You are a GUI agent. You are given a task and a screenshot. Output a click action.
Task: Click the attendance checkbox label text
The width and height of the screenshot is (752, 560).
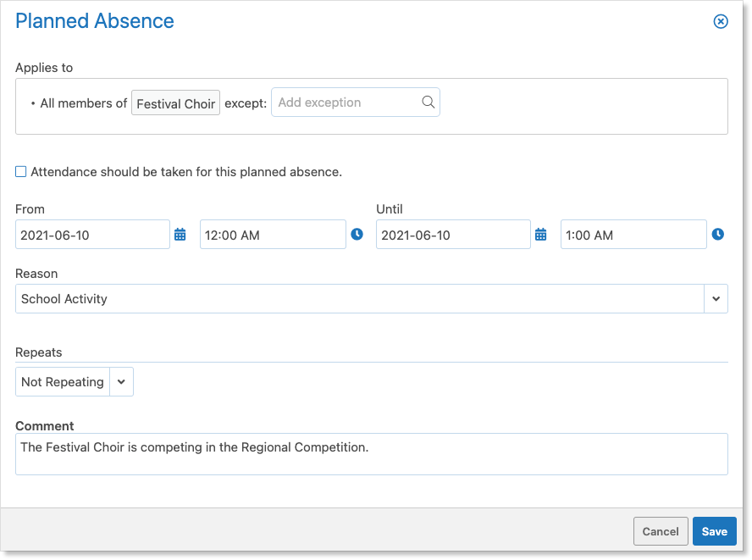tap(186, 172)
